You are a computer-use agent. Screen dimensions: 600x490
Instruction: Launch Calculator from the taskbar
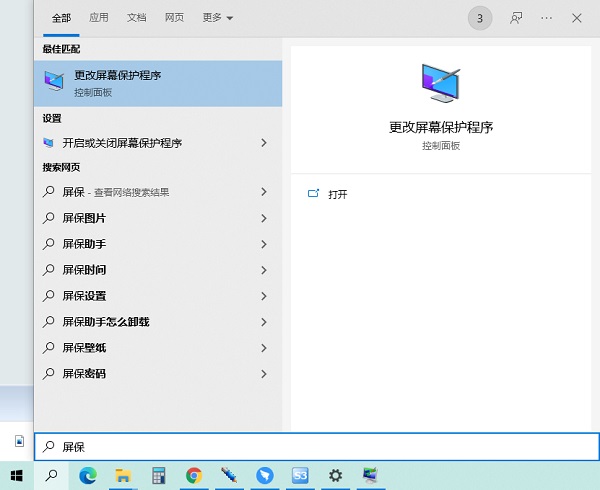[x=158, y=476]
